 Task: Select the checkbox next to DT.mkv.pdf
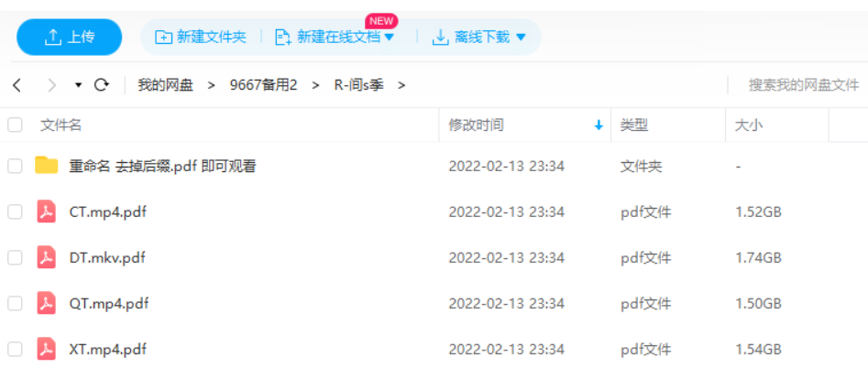tap(15, 257)
